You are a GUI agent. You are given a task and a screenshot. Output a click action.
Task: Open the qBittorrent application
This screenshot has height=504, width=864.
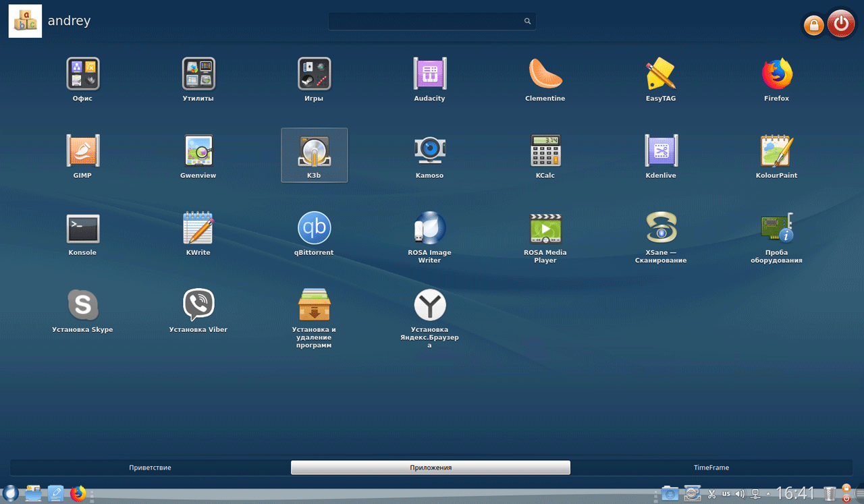[314, 228]
